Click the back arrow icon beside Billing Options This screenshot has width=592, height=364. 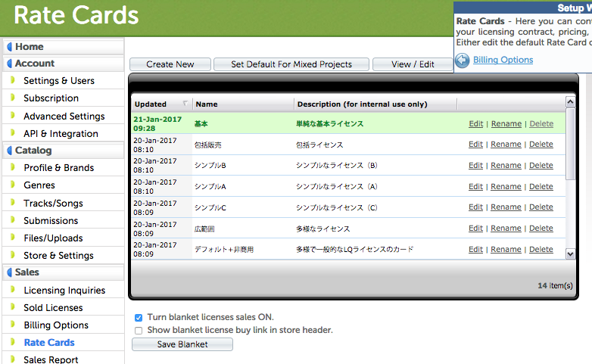point(463,61)
